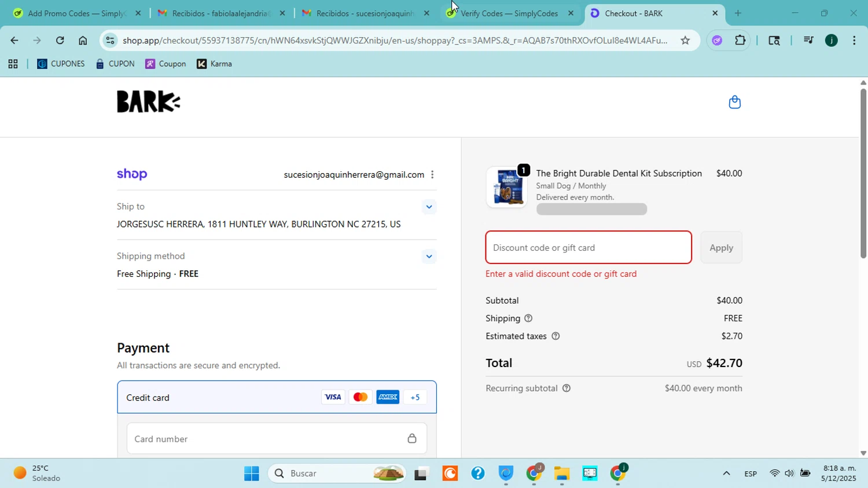Open the taskbar clock and date
The image size is (868, 488).
click(x=839, y=474)
